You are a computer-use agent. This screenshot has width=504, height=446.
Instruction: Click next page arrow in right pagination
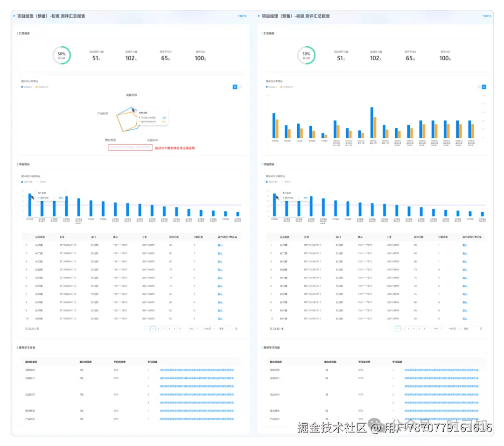tap(441, 329)
